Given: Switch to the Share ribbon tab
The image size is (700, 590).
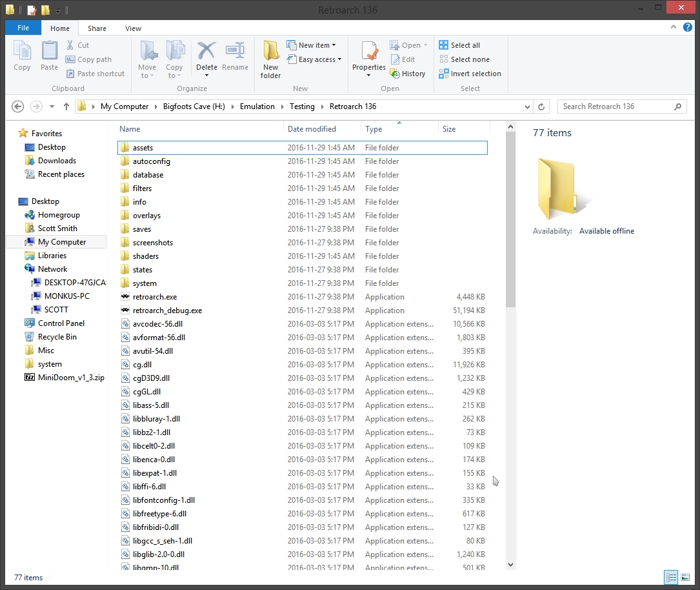Looking at the screenshot, I should tap(97, 28).
